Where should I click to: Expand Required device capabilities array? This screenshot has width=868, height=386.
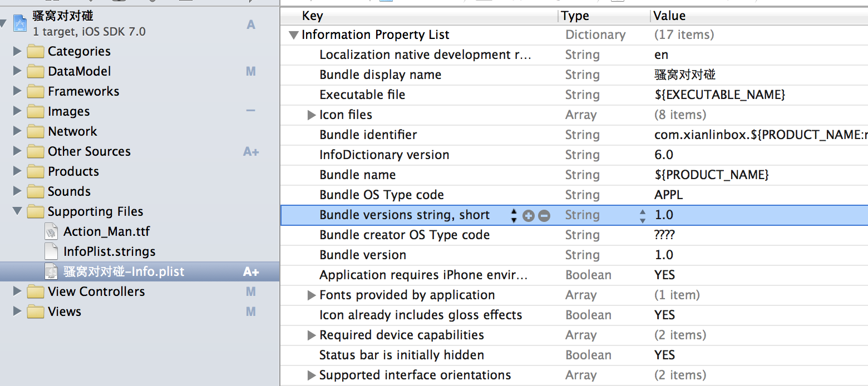tap(312, 335)
